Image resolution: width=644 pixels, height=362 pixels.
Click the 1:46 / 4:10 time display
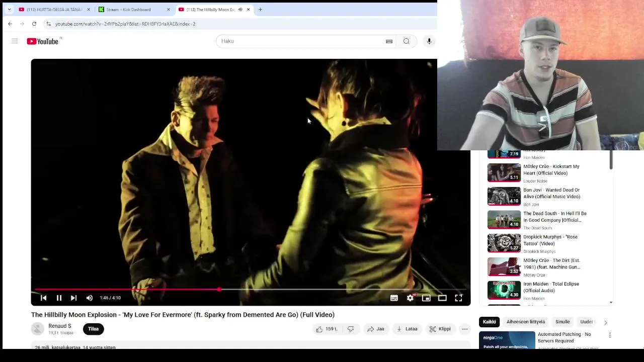point(110,298)
